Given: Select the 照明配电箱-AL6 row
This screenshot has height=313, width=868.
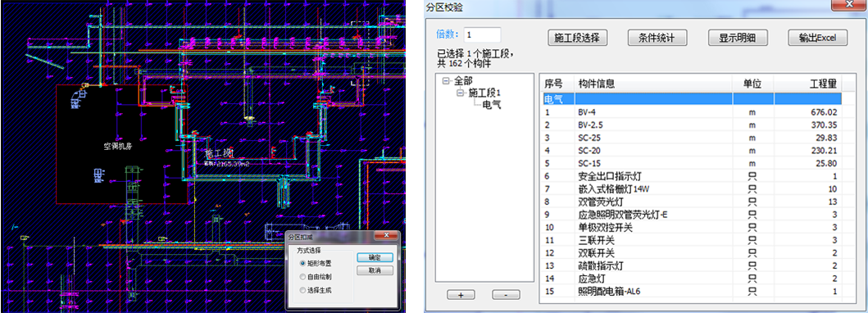Looking at the screenshot, I should coord(691,292).
